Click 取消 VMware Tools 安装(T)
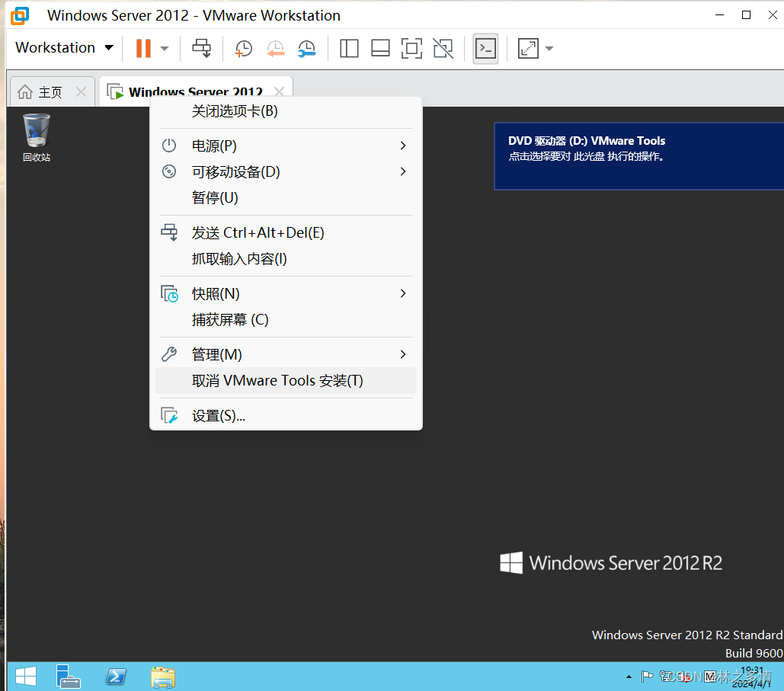Image resolution: width=784 pixels, height=691 pixels. pyautogui.click(x=286, y=380)
